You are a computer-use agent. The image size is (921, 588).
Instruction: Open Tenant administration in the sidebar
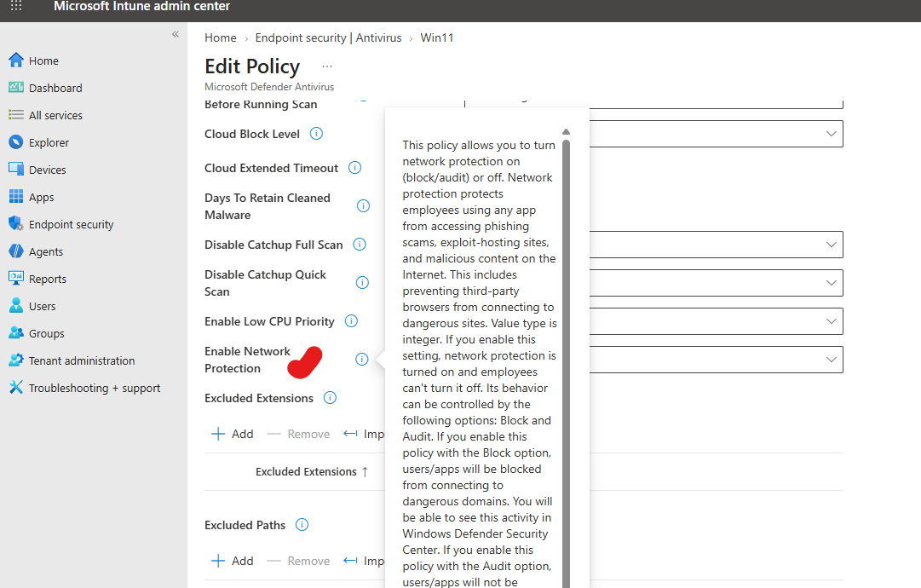(x=82, y=360)
